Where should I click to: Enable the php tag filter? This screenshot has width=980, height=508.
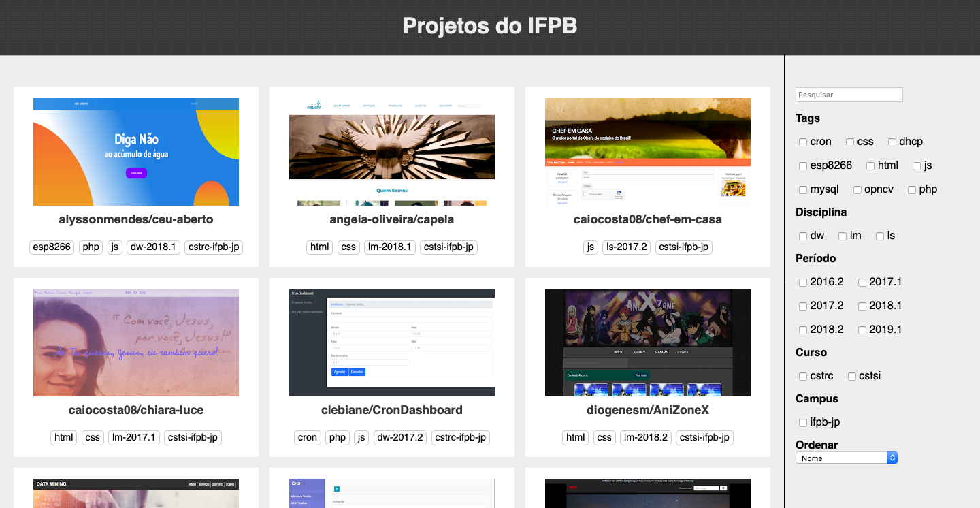coord(911,189)
